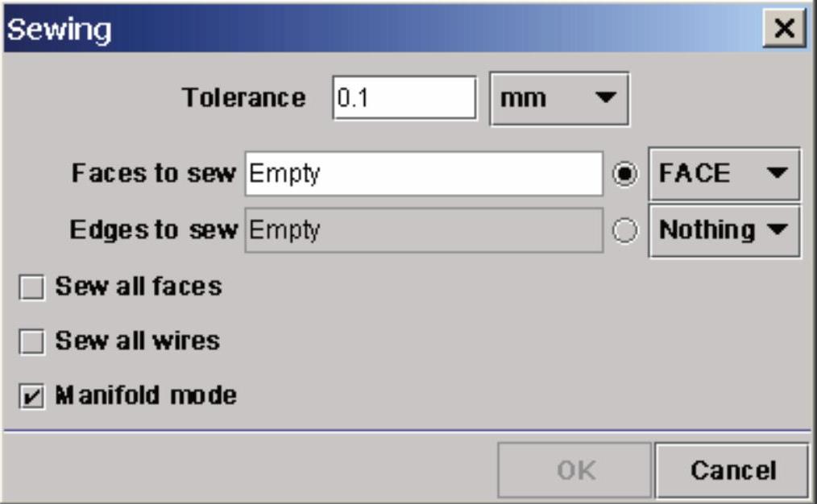This screenshot has width=817, height=504.
Task: Click the Manifold mode label text
Action: coord(146,396)
